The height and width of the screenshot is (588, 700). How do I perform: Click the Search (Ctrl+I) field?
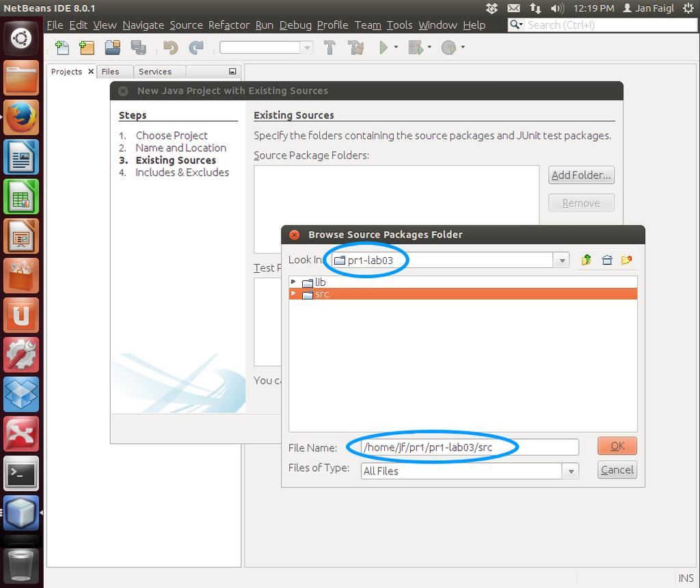(x=611, y=25)
